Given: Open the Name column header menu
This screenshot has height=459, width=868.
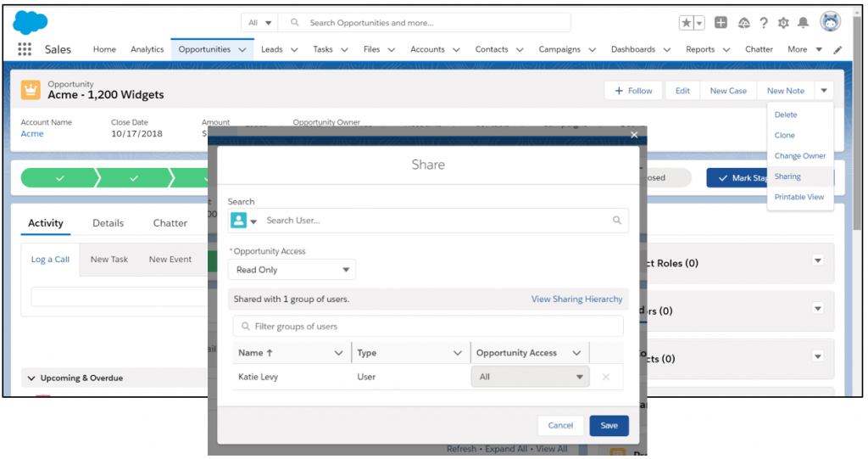Looking at the screenshot, I should coord(338,353).
